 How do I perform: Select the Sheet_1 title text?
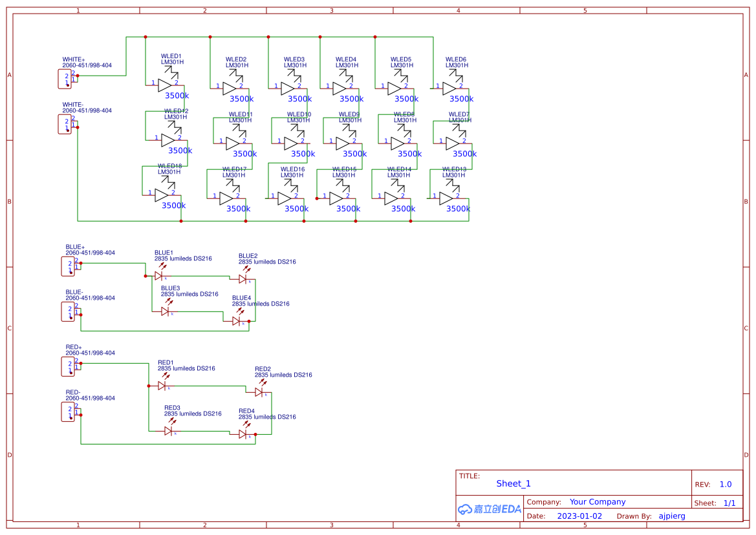coord(513,483)
